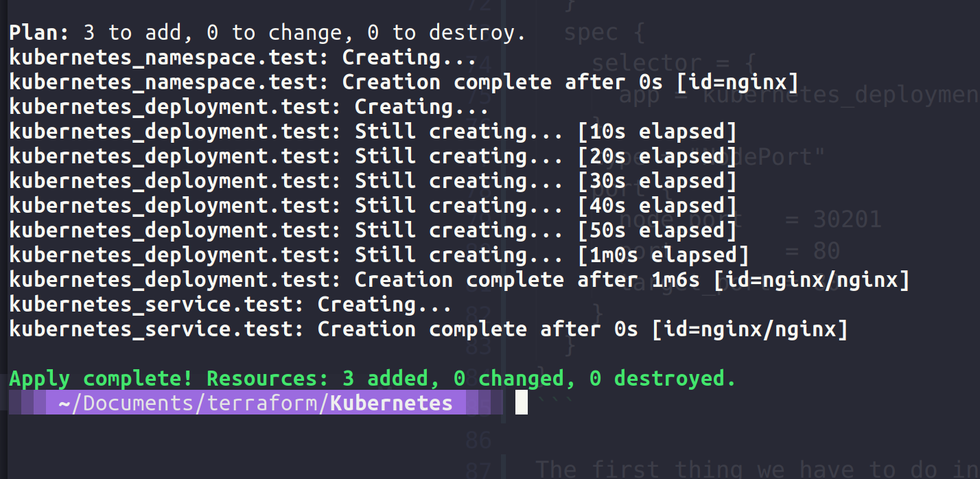This screenshot has height=479, width=980.
Task: Click the [20s elapsed] text
Action: (x=657, y=156)
